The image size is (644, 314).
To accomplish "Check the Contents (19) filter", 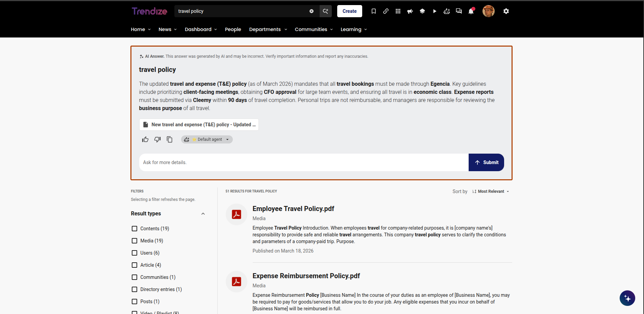I will click(x=134, y=229).
